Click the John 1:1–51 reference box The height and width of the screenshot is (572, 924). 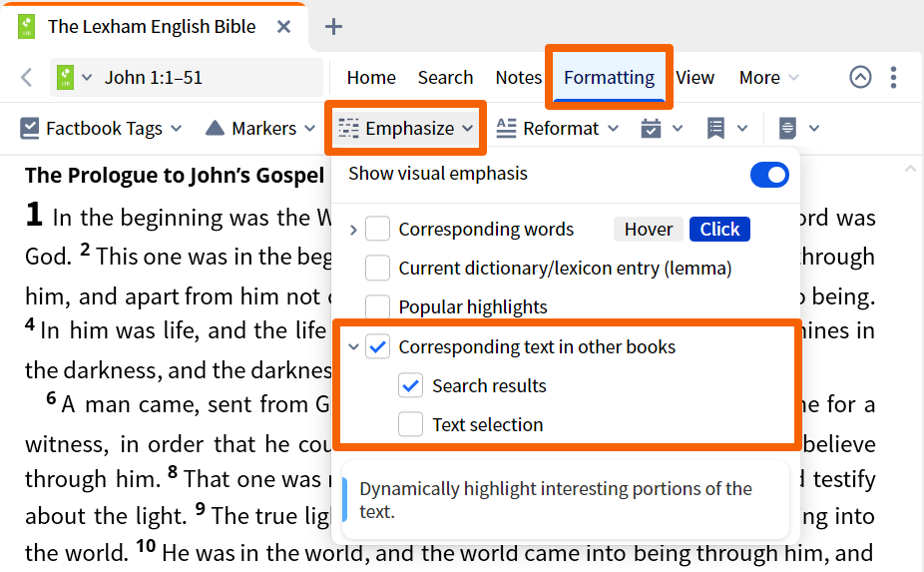(187, 77)
